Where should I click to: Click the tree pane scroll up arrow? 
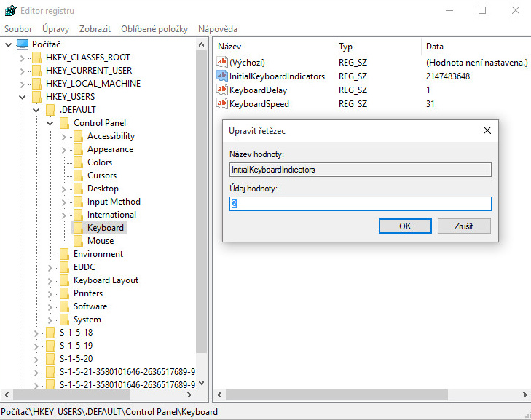point(202,44)
